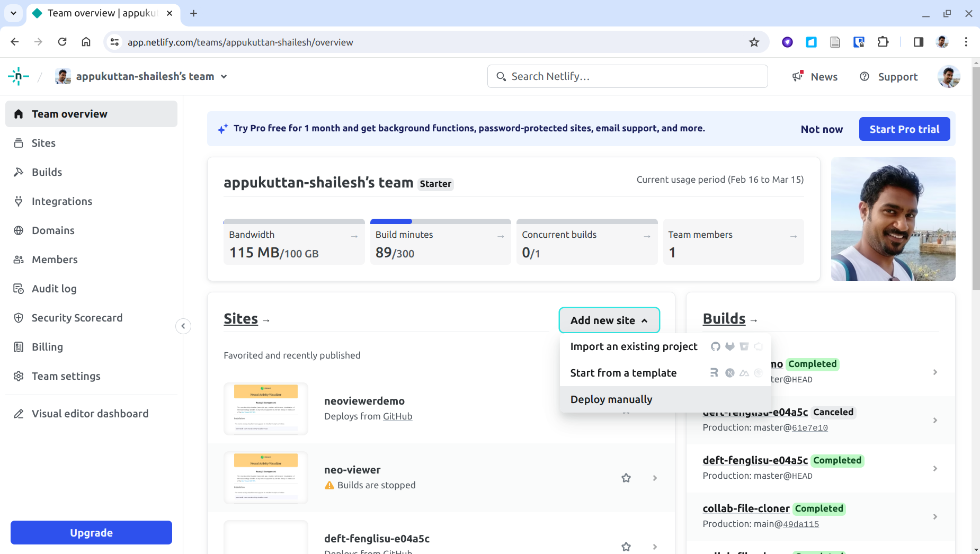Choose Import an existing project
980x554 pixels.
(634, 346)
